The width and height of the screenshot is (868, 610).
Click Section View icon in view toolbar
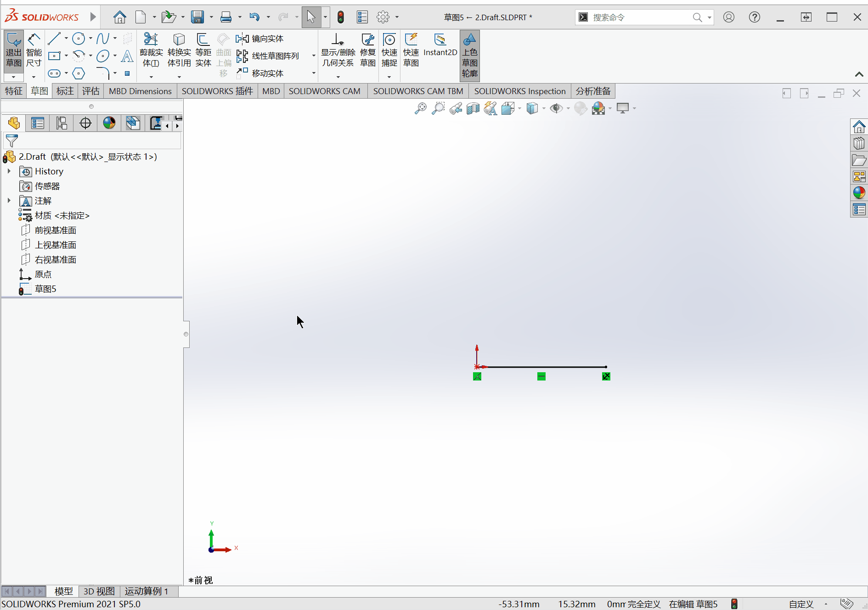[473, 108]
